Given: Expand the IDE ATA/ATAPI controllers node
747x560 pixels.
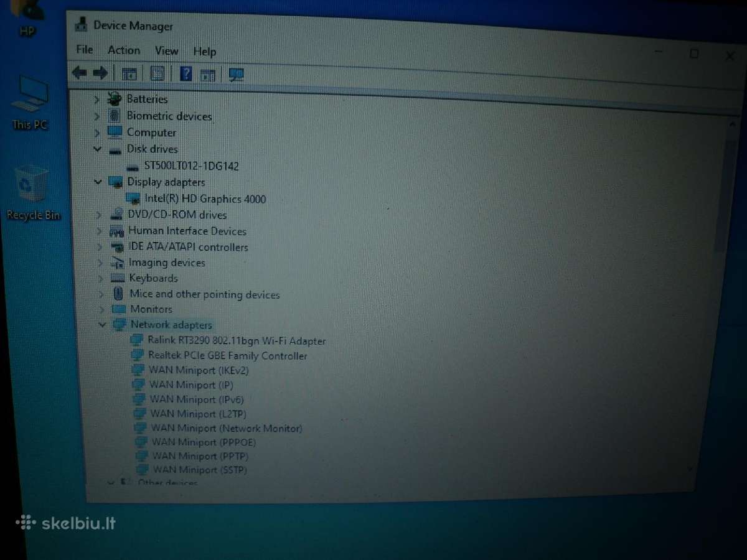Looking at the screenshot, I should 100,247.
